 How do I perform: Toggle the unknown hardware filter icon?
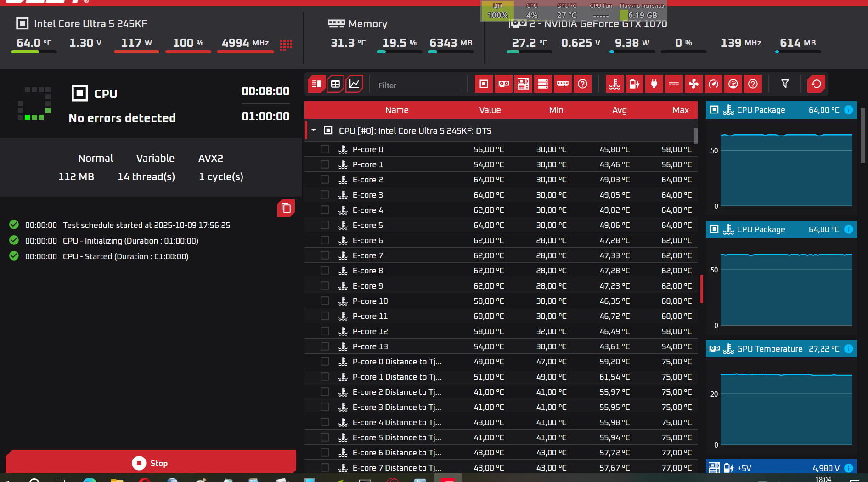point(582,84)
